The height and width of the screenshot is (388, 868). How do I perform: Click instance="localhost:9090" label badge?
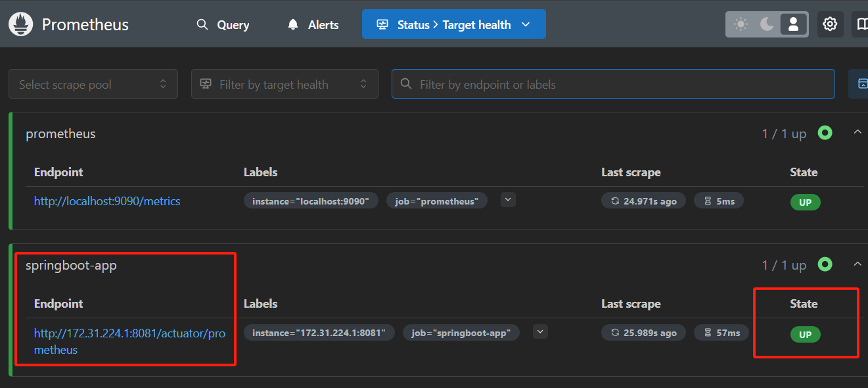pyautogui.click(x=311, y=201)
